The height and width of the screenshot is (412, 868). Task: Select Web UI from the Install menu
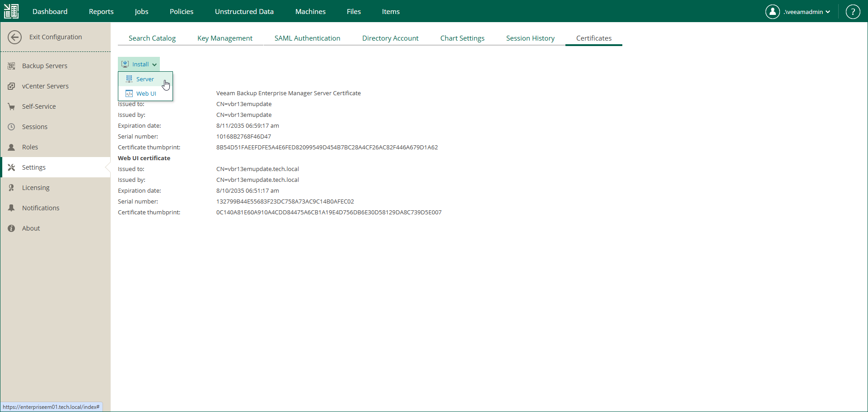(145, 93)
